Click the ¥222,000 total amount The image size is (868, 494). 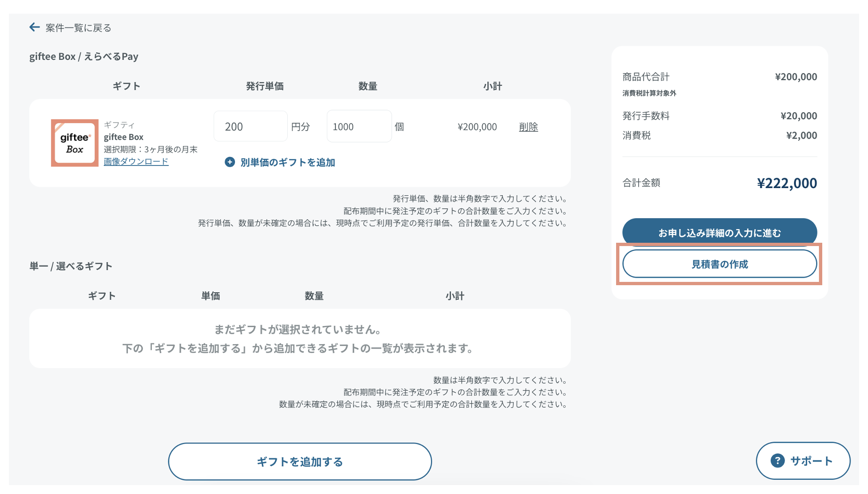point(786,183)
